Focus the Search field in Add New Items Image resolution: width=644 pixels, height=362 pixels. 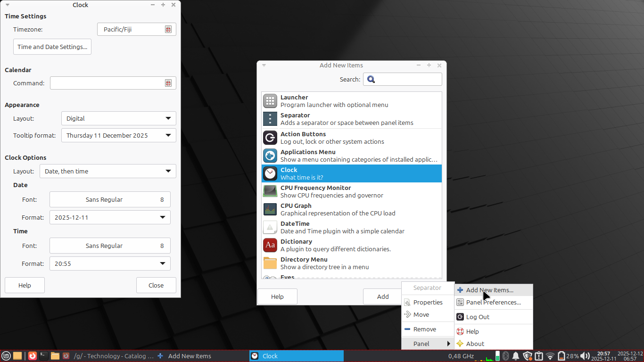pyautogui.click(x=403, y=79)
